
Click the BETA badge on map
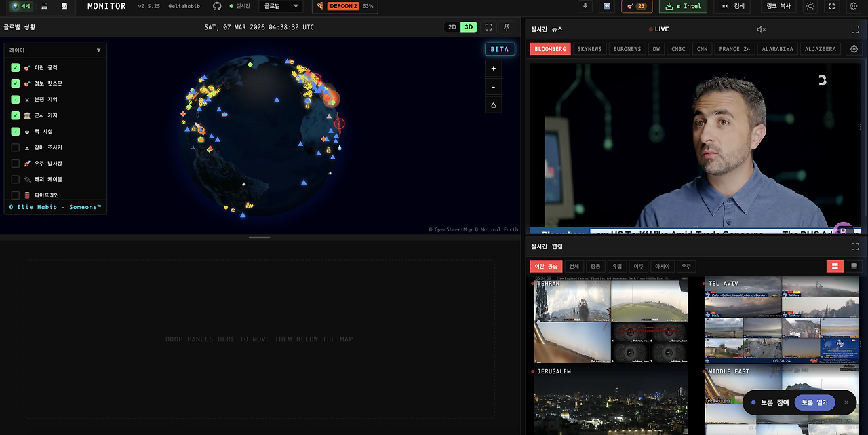(499, 49)
